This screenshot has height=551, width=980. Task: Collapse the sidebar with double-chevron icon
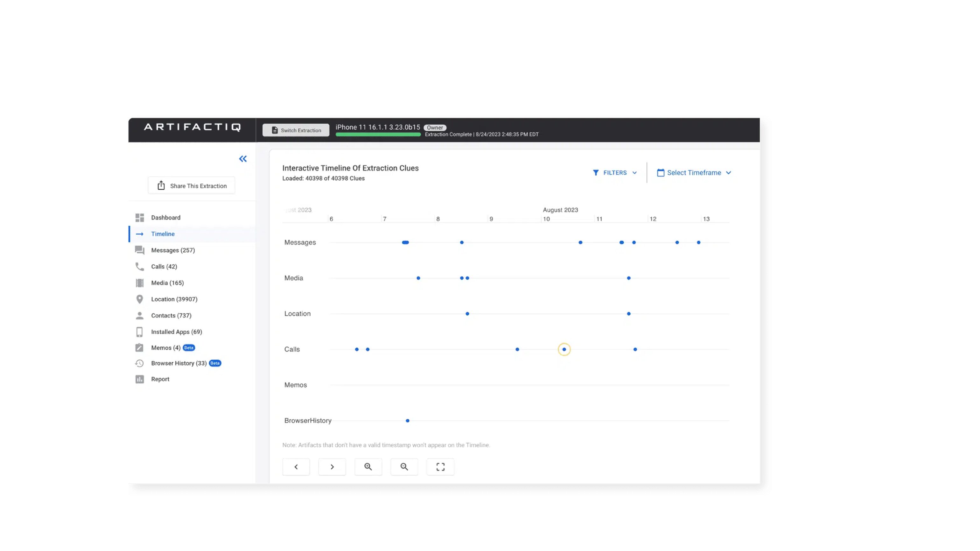point(243,159)
